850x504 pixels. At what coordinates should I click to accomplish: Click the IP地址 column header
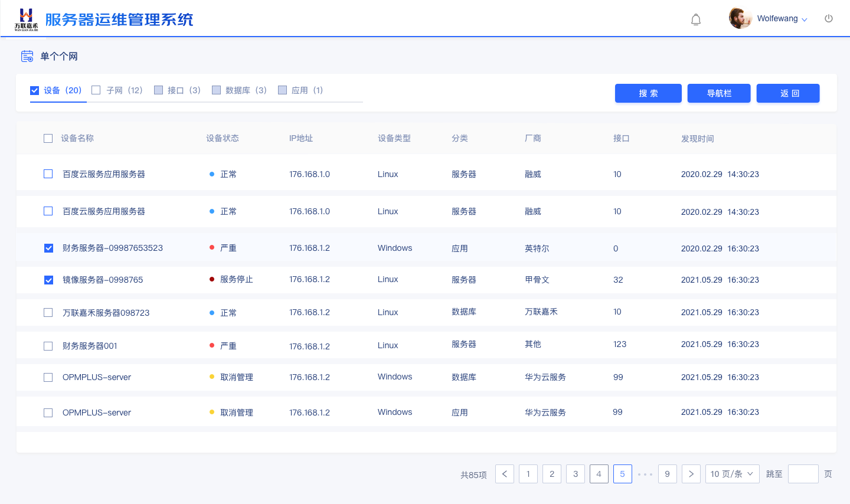301,138
